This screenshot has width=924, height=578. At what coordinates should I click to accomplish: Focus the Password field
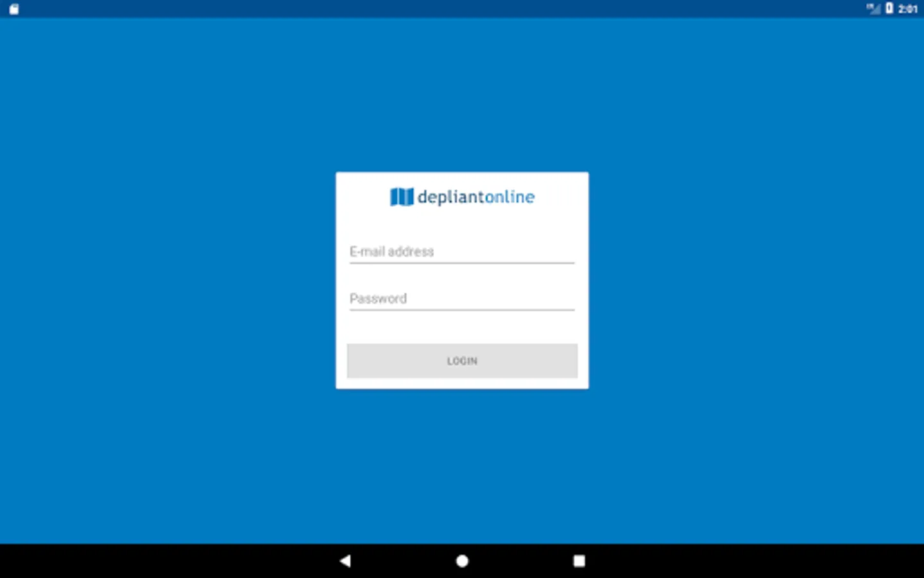pos(462,299)
